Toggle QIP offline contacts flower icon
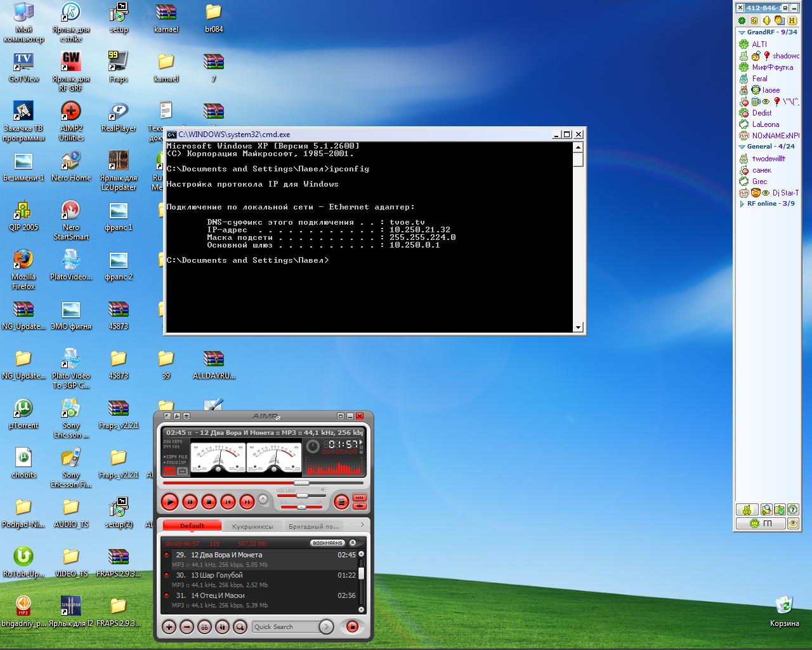The width and height of the screenshot is (812, 650). (x=742, y=21)
